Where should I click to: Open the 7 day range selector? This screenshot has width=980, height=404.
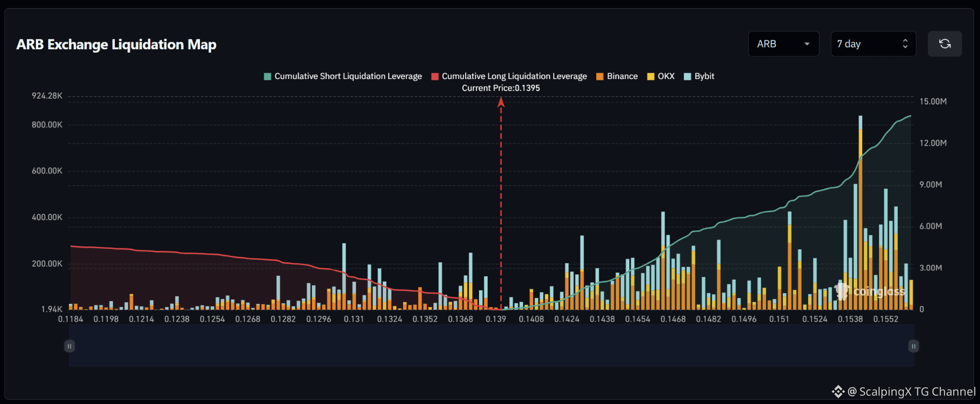[x=873, y=44]
